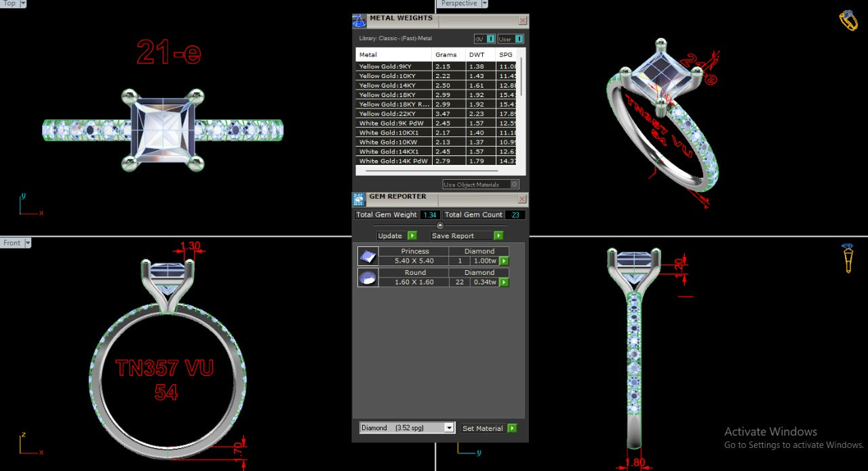
Task: Collapse Gem Reporter with the round chevron handle
Action: [x=440, y=225]
